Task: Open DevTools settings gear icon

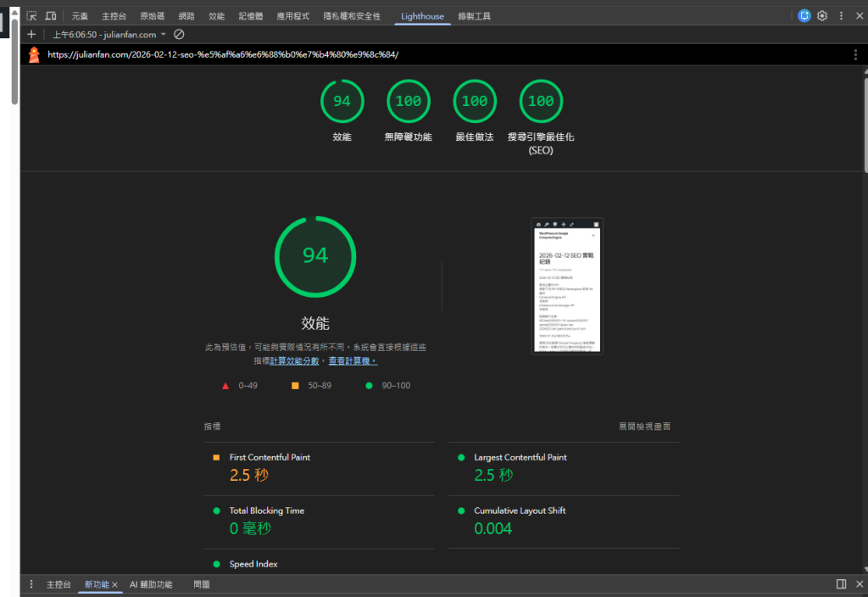Action: 822,16
